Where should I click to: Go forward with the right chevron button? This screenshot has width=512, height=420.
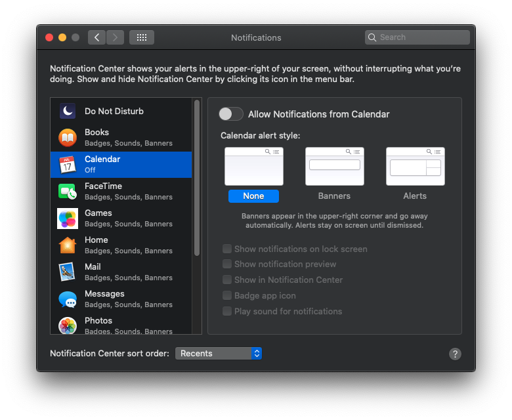tap(116, 37)
